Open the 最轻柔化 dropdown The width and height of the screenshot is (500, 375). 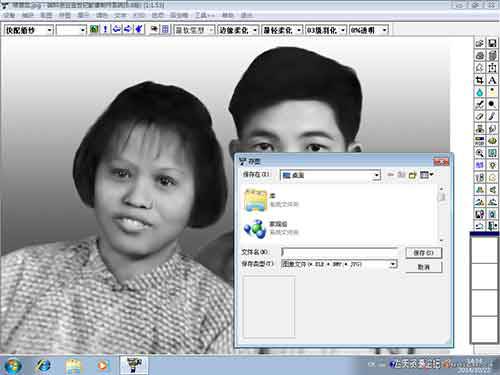tap(282, 30)
